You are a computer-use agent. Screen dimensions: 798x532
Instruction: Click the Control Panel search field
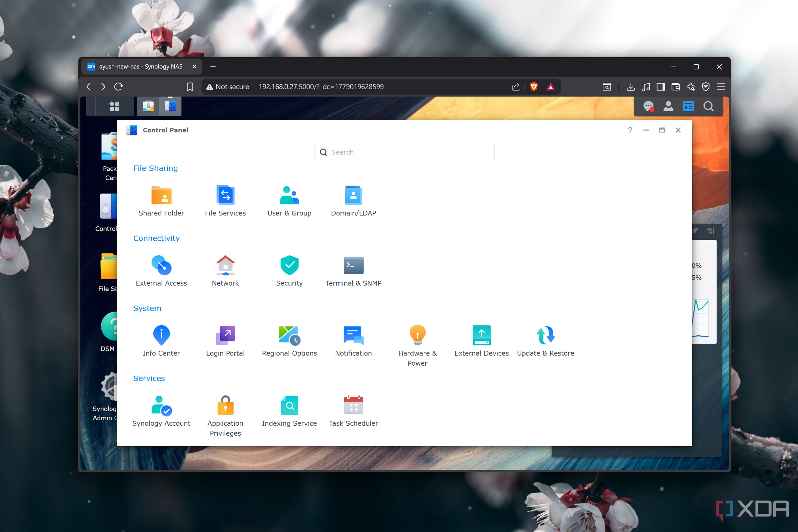pyautogui.click(x=404, y=152)
